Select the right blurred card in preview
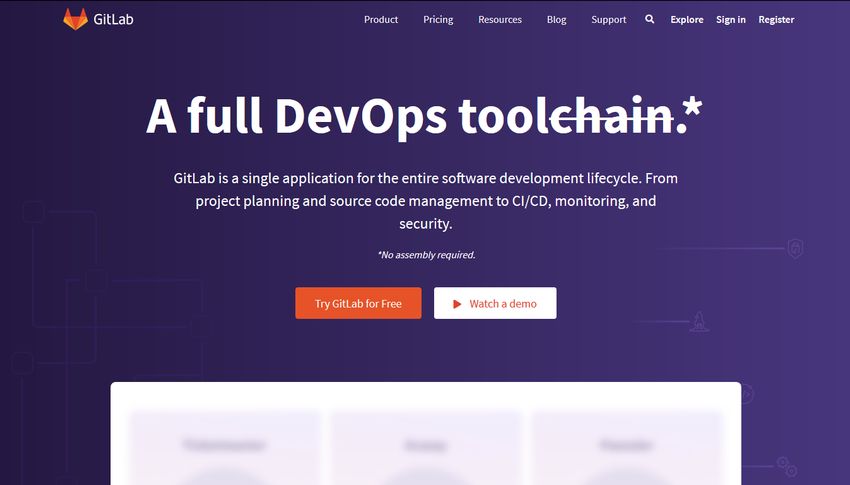Screen dimensions: 850x485 627,447
